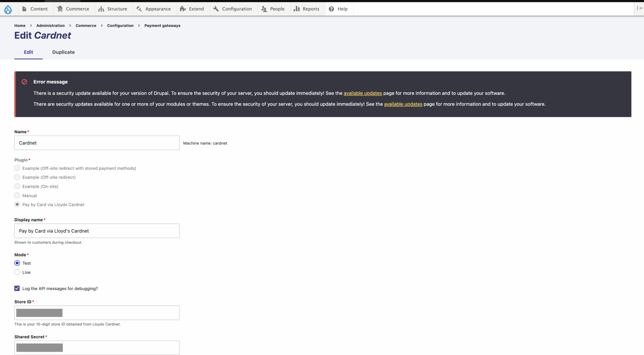Go to Administration breadcrumb link
The height and width of the screenshot is (355, 644).
click(x=51, y=25)
